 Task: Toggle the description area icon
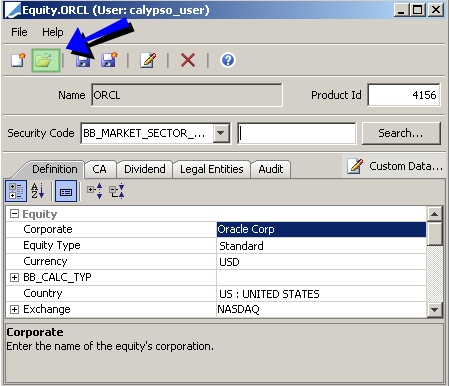66,191
